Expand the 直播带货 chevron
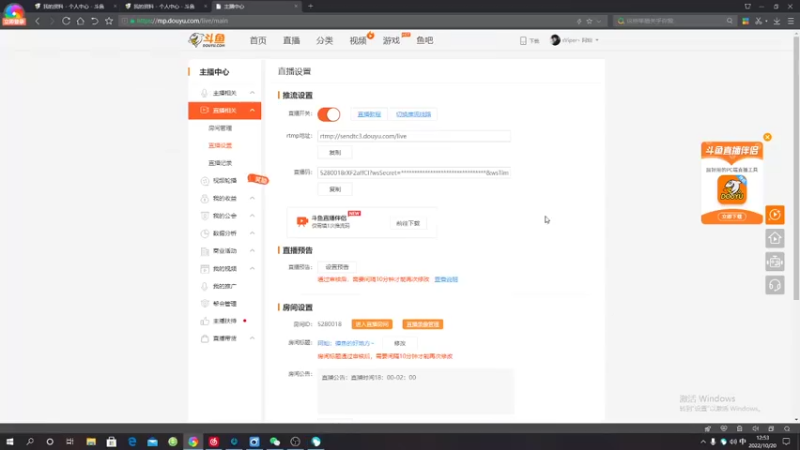Image resolution: width=800 pixels, height=450 pixels. (252, 338)
